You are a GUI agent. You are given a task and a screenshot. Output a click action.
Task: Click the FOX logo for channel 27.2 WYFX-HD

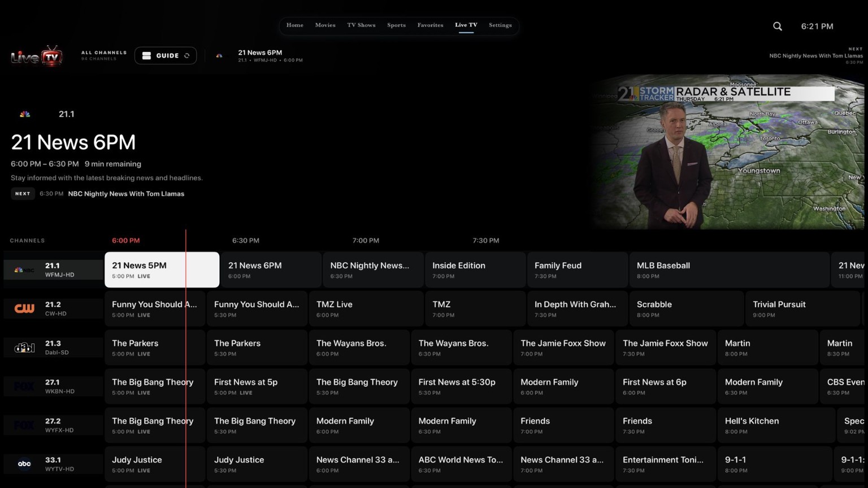tap(24, 425)
